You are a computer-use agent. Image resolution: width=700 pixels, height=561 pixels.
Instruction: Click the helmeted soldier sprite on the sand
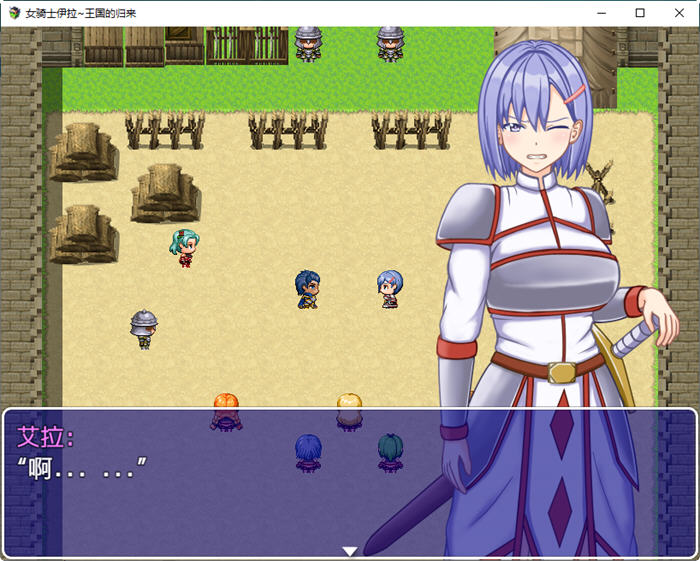click(144, 329)
